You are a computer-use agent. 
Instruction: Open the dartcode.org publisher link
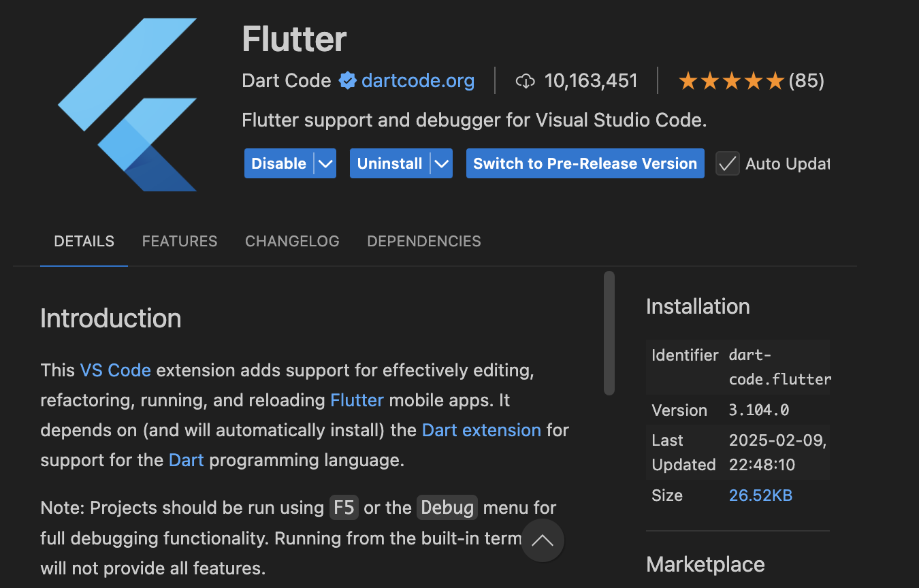(418, 81)
